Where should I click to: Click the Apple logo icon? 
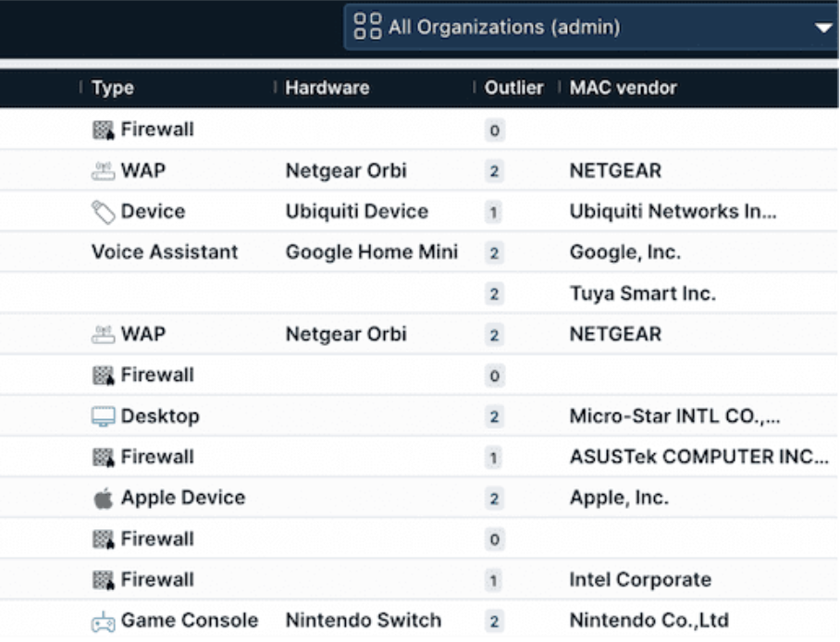[x=103, y=499]
